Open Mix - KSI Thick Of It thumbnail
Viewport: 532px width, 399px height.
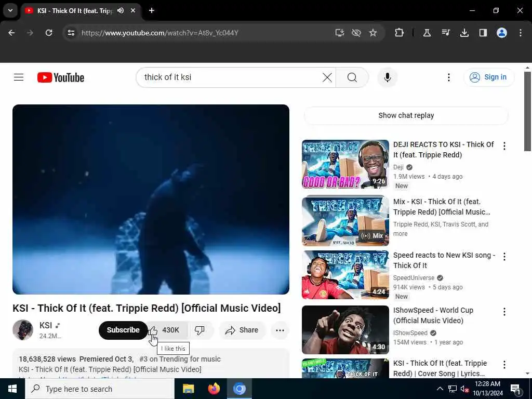coord(345,221)
